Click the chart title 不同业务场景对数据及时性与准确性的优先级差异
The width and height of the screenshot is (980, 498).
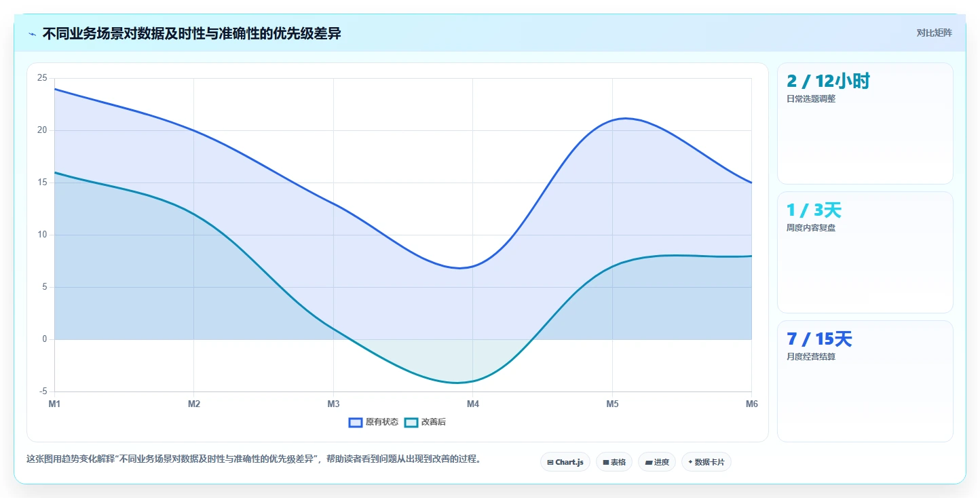coord(192,34)
